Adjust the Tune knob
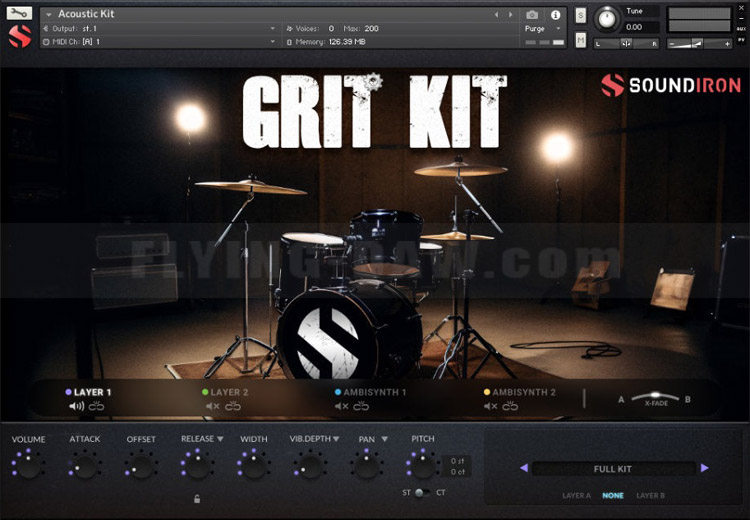 607,19
